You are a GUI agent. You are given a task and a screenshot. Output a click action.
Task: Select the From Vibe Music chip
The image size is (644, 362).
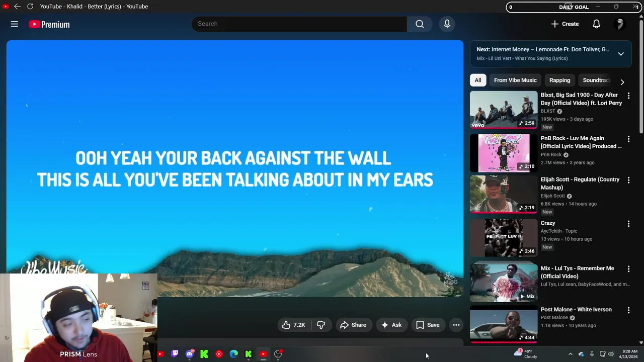[515, 80]
